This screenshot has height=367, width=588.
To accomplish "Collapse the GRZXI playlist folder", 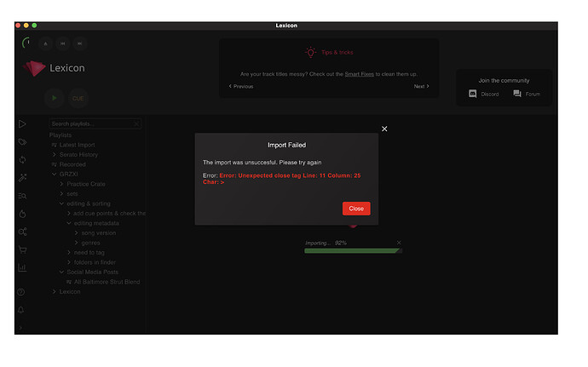I will pyautogui.click(x=55, y=174).
